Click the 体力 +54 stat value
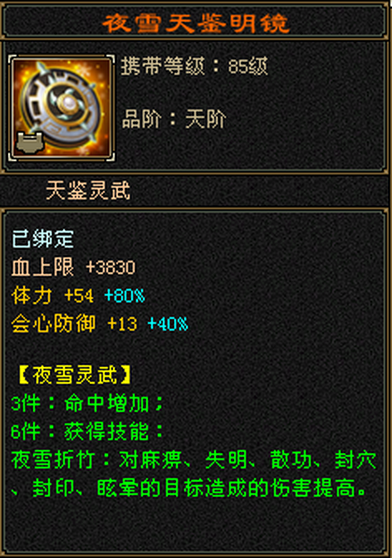Viewport: 392px width, 558px height. [53, 296]
